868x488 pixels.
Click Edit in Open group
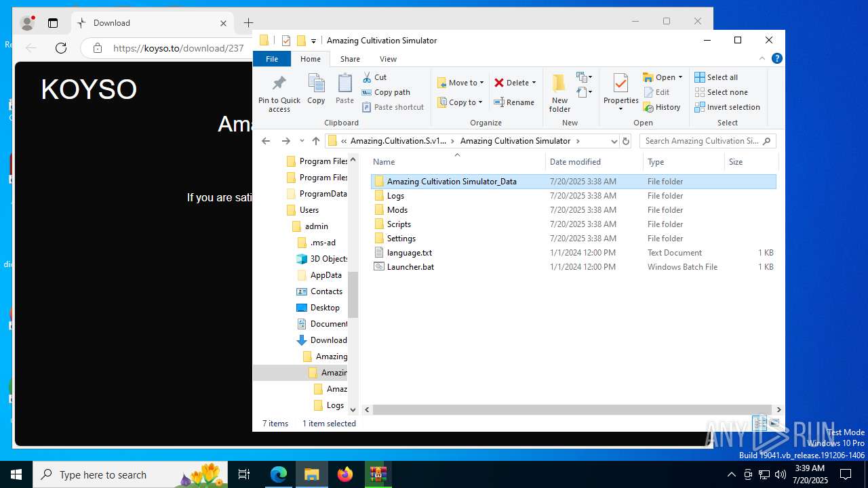pyautogui.click(x=656, y=92)
